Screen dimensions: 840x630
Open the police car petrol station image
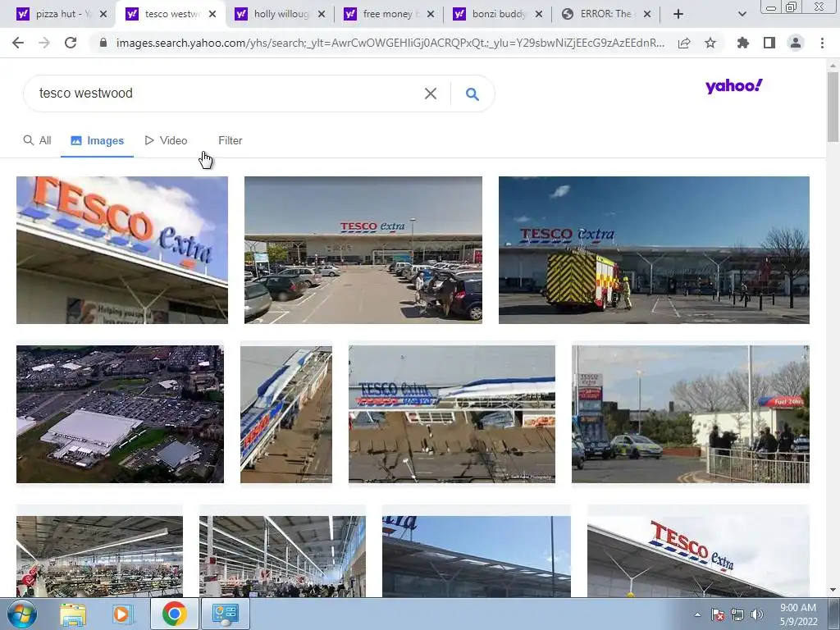691,414
